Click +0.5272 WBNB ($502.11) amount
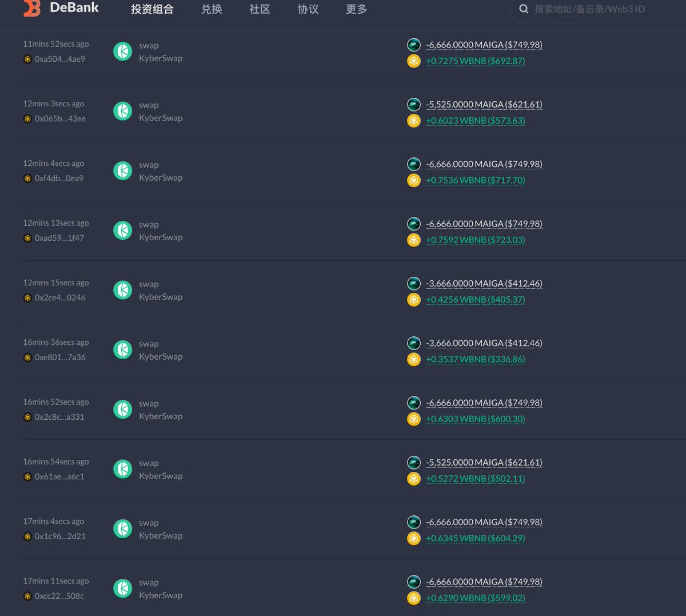 pos(476,479)
